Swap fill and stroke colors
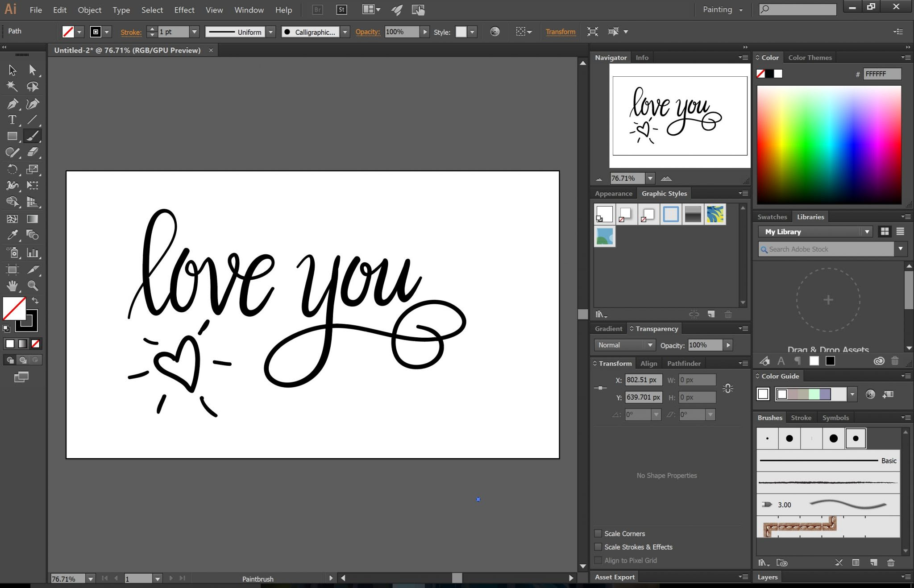The height and width of the screenshot is (588, 914). 35,300
